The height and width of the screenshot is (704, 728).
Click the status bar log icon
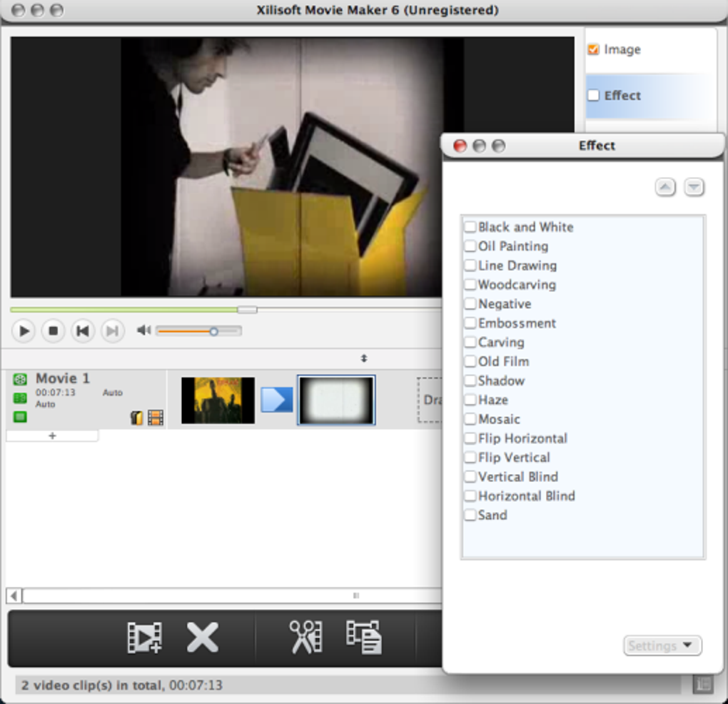tap(703, 684)
